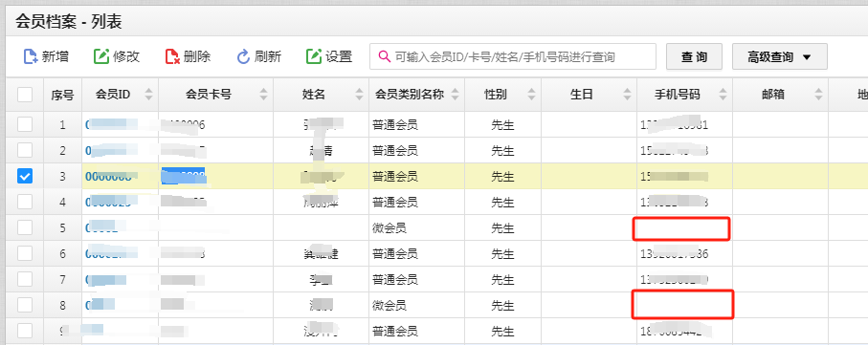The image size is (868, 345).
Task: Sort by 会员ID column arrows
Action: coord(148,95)
